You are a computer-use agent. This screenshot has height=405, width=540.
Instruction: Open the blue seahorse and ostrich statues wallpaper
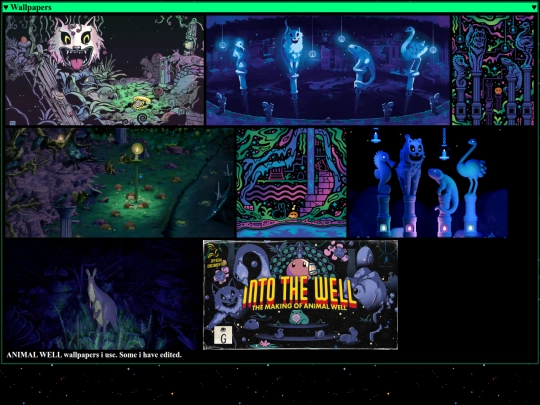click(x=428, y=183)
